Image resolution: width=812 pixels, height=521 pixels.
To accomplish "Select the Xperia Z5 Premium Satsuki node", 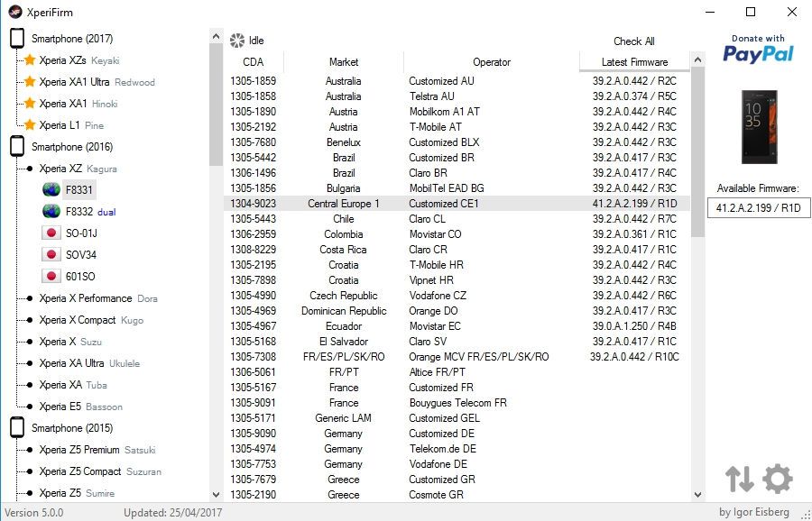I will coord(97,450).
